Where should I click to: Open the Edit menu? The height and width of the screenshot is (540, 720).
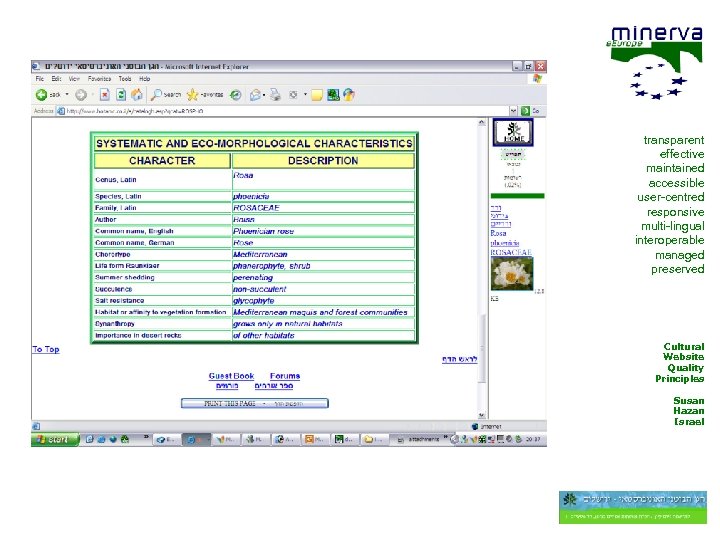tap(56, 79)
